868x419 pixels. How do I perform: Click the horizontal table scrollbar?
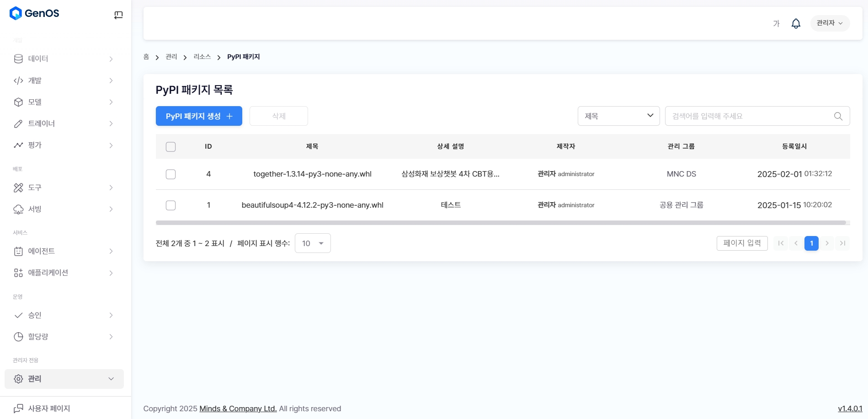point(501,223)
